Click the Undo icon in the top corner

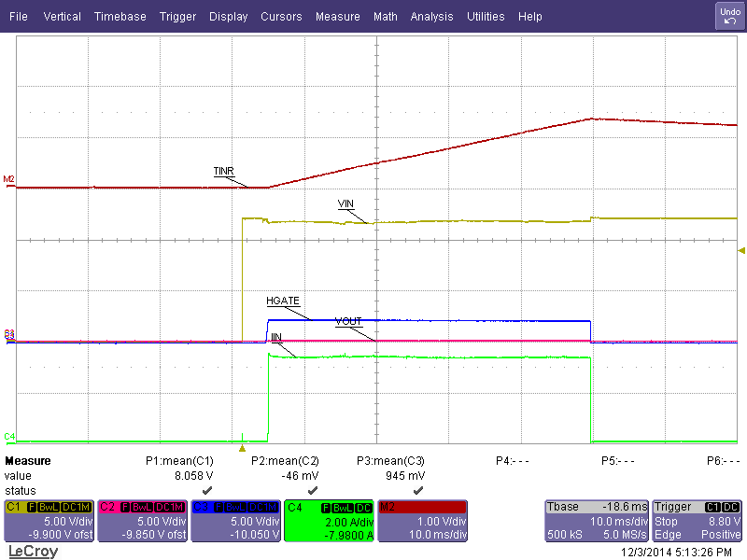[728, 14]
